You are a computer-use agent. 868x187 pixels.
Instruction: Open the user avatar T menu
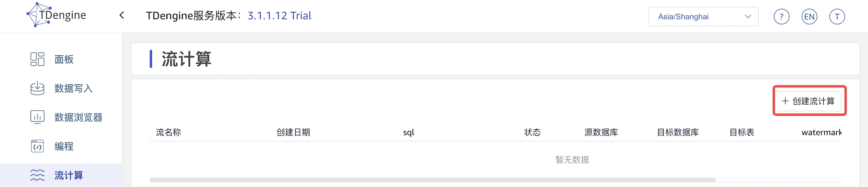tap(836, 17)
